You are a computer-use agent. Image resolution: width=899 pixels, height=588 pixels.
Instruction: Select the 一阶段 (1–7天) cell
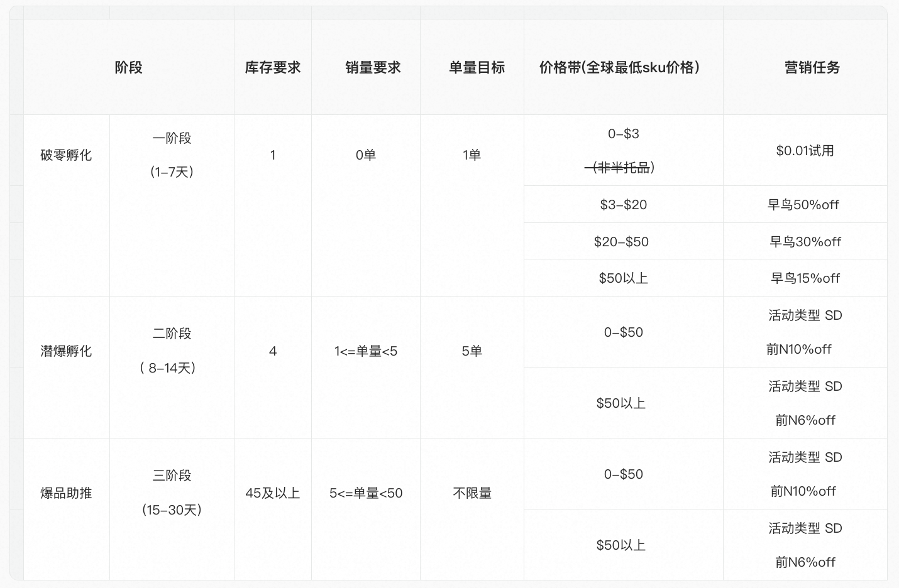tap(172, 155)
